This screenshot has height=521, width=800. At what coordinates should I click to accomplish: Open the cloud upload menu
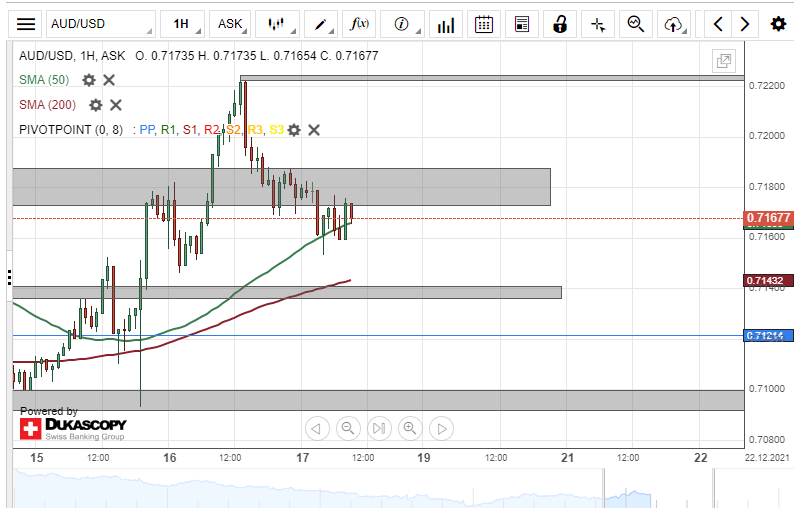coord(673,24)
